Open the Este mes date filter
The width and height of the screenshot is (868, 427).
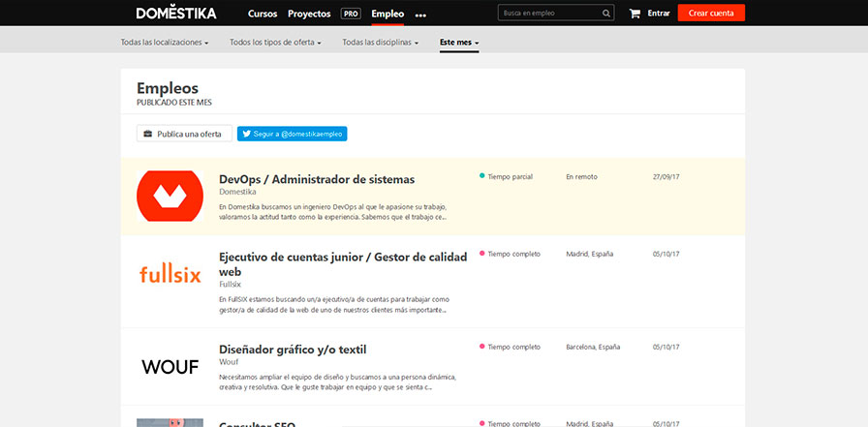coord(459,42)
